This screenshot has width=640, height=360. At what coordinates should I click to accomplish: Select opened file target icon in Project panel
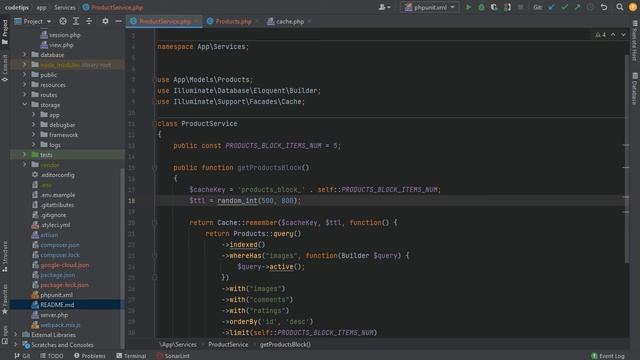(62, 21)
